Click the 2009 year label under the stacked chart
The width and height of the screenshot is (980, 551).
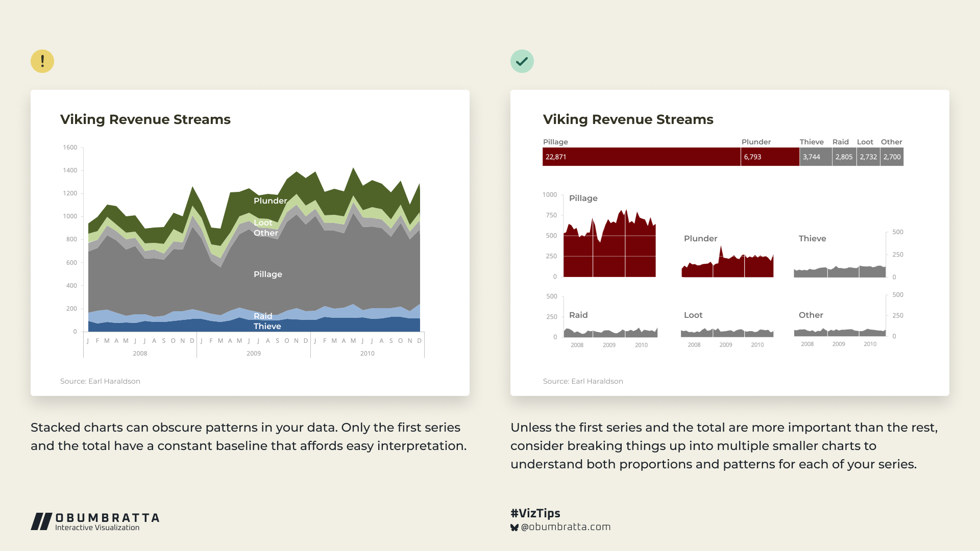tap(254, 354)
